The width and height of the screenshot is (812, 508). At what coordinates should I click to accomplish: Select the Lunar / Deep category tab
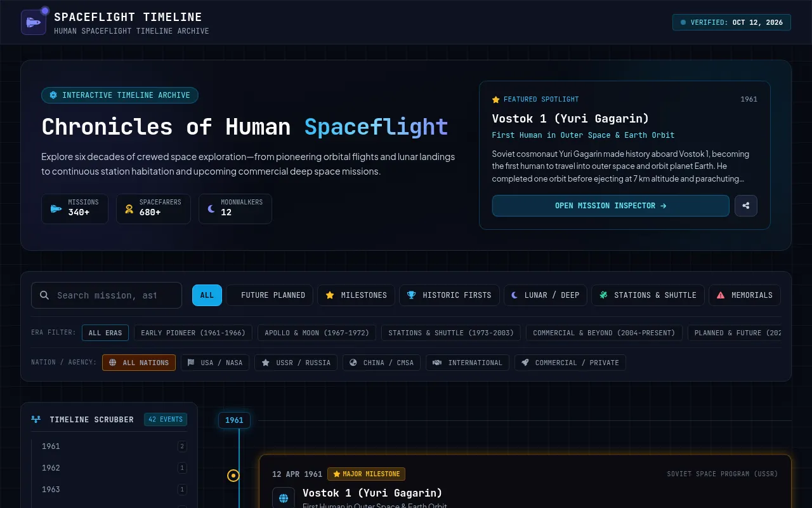click(x=546, y=295)
